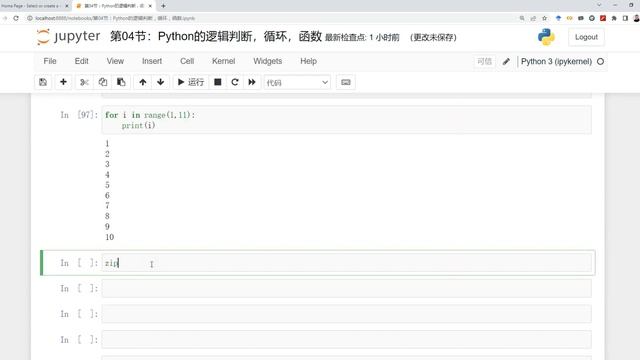Viewport: 640px width, 360px height.
Task: Click the for loop code cell In [97]
Action: pos(346,120)
